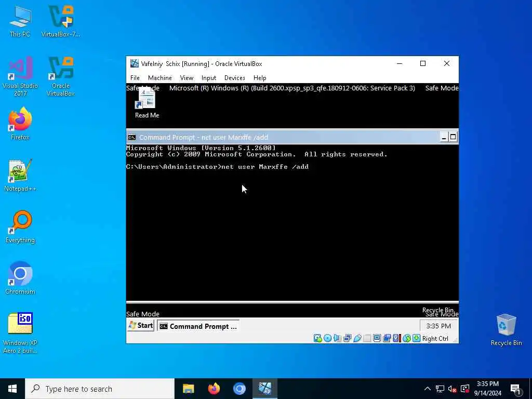Maximize the Command Prompt window inside the VM
Screen dimensions: 532x399
[453, 137]
